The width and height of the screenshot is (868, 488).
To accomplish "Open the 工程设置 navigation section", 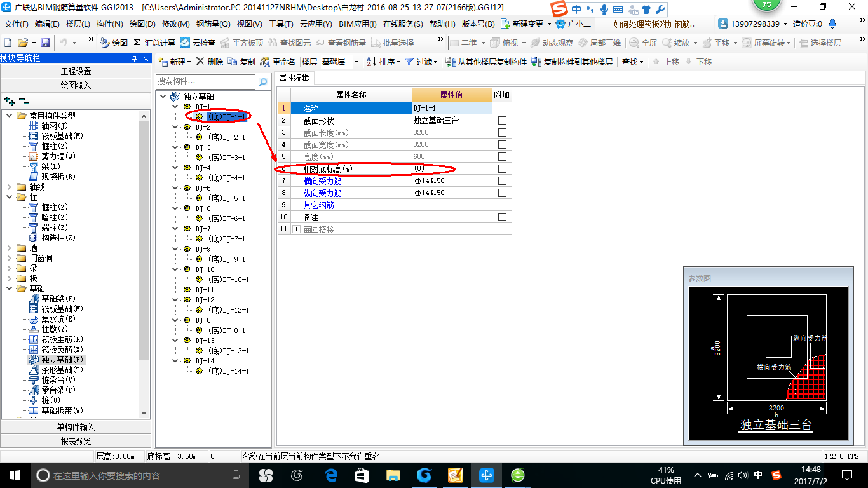I will point(76,71).
